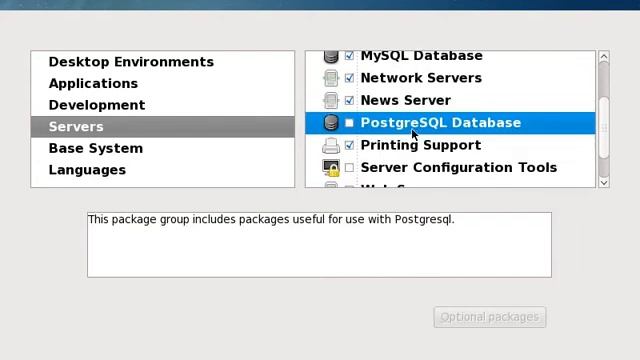Select the Server Configuration Tools label
640x360 pixels.
[459, 168]
